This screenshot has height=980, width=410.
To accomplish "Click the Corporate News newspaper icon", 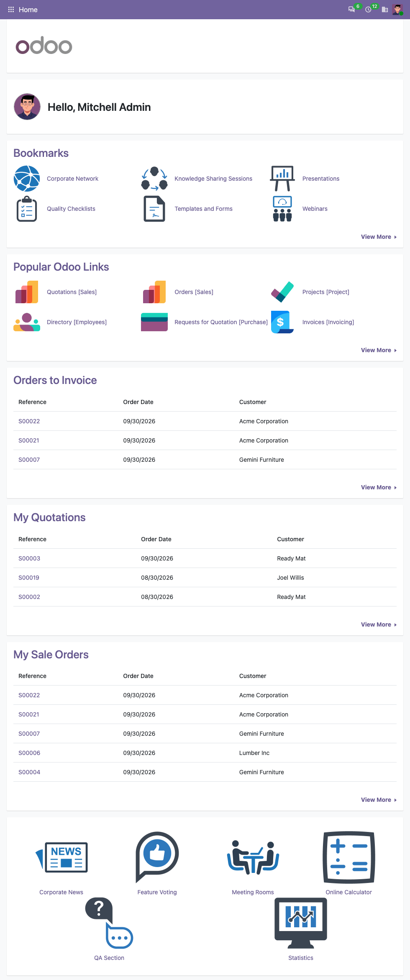I will click(61, 857).
